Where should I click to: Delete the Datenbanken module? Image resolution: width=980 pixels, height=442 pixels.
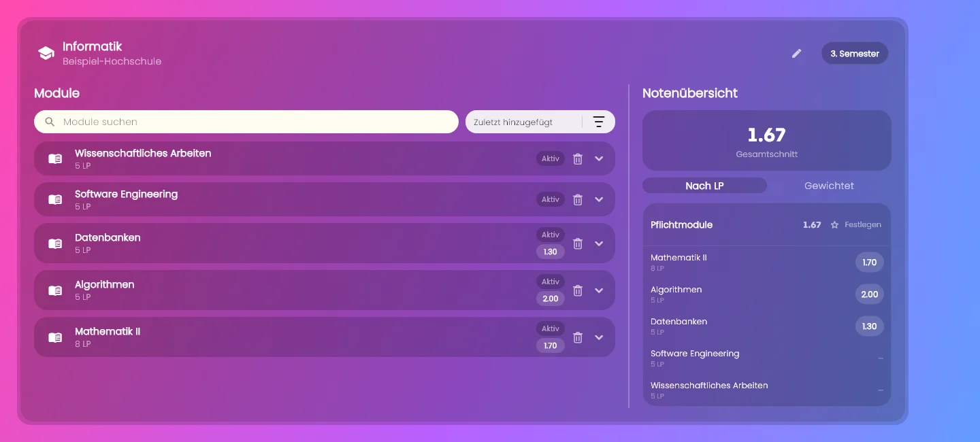click(578, 243)
